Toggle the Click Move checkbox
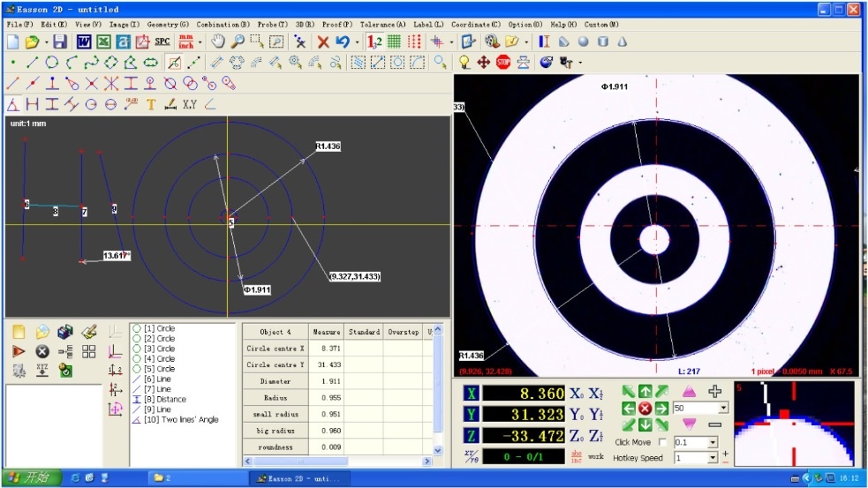 pos(662,442)
